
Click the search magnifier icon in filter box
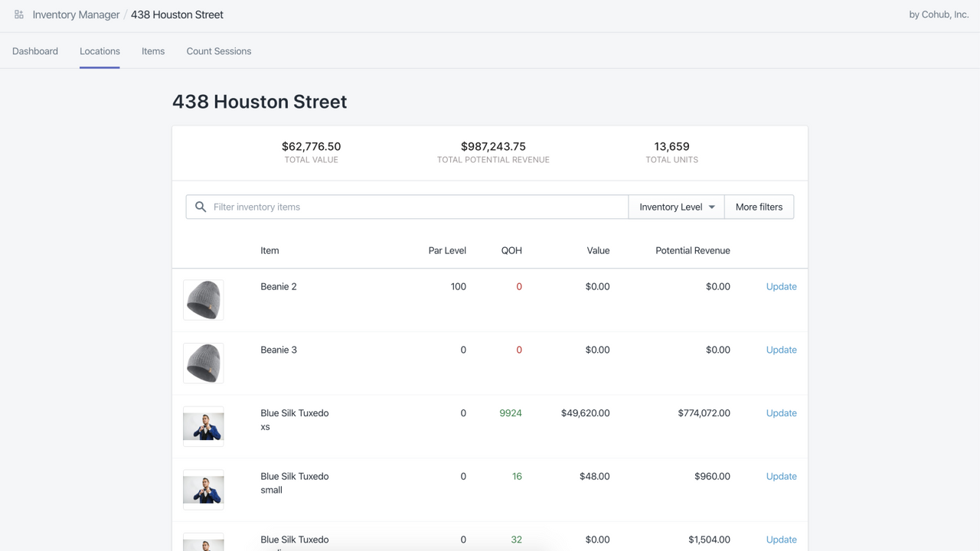pos(201,207)
